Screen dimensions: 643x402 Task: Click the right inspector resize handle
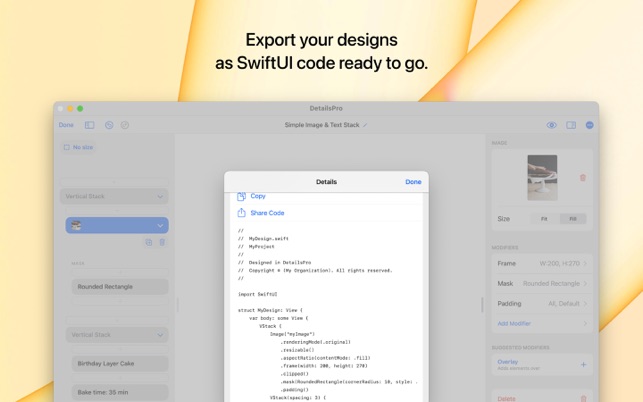pos(482,305)
